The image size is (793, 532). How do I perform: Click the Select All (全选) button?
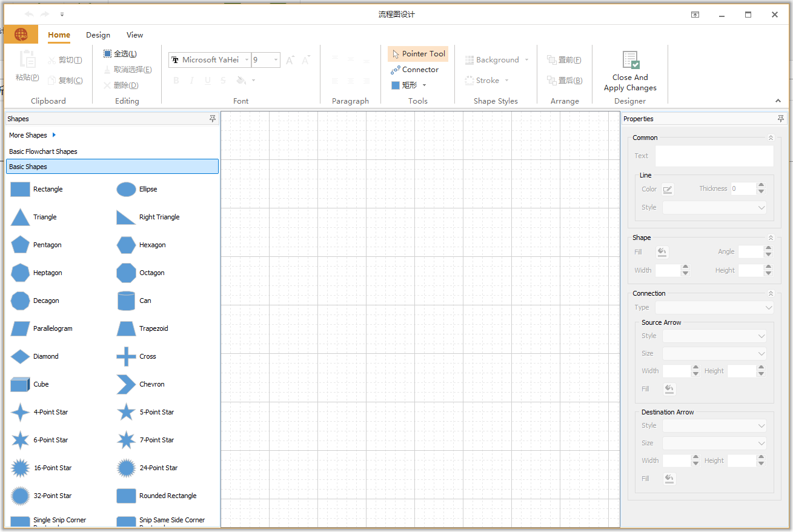click(x=120, y=54)
